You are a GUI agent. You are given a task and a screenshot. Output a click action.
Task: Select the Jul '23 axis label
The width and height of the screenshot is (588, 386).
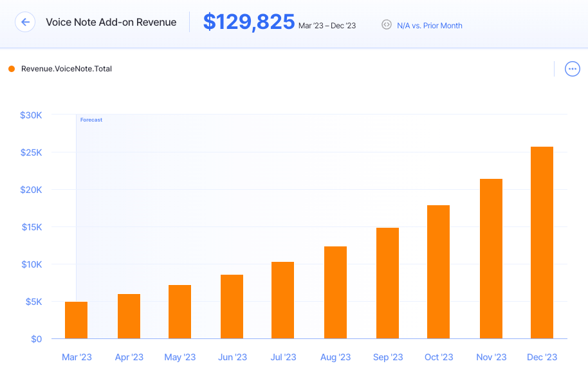click(283, 357)
